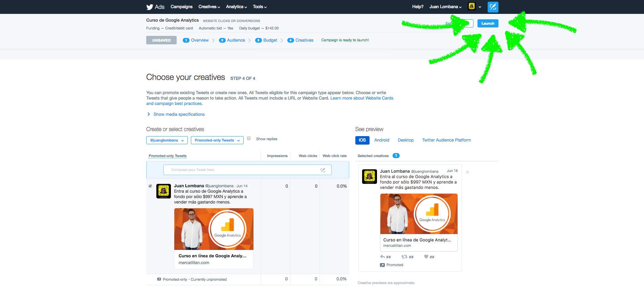
Task: Switch preview to iOS
Action: (x=362, y=140)
